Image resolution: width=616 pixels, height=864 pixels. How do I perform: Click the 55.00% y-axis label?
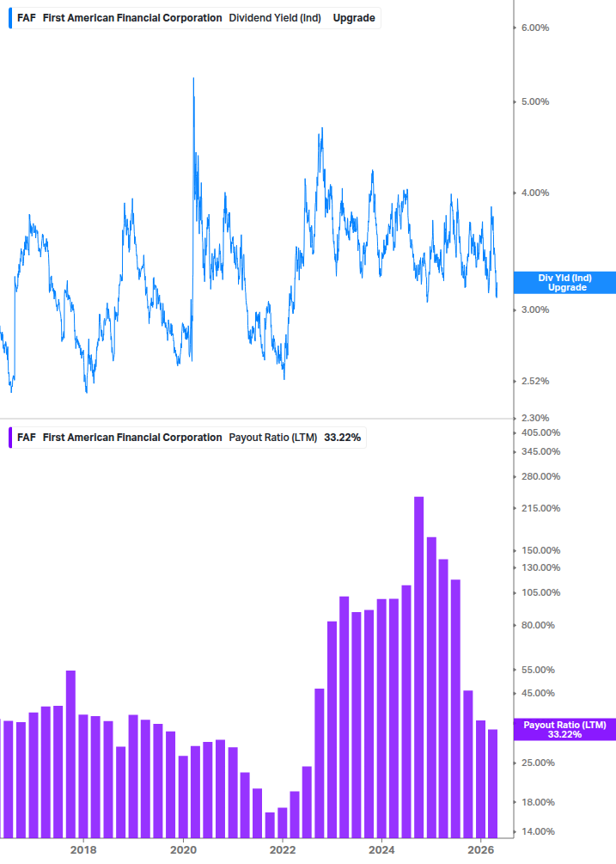538,670
